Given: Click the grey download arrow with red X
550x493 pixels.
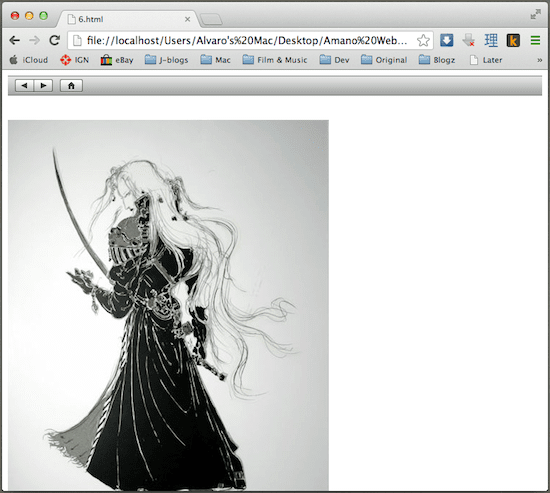Looking at the screenshot, I should point(469,40).
